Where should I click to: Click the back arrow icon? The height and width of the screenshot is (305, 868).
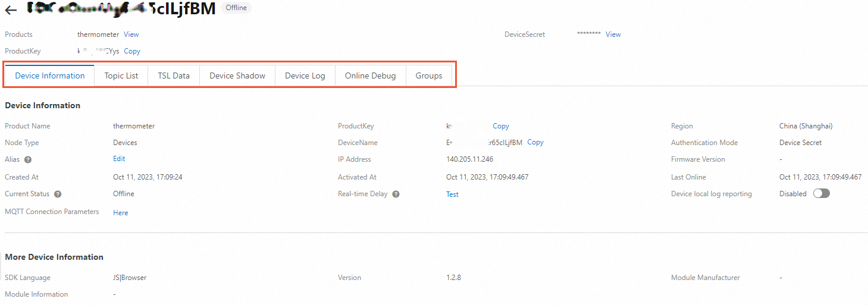point(11,10)
